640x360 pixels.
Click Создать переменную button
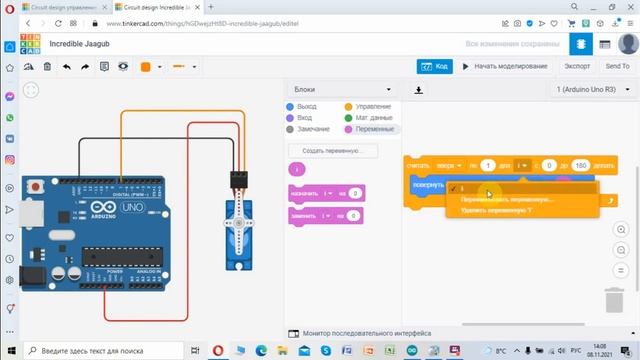(x=333, y=151)
